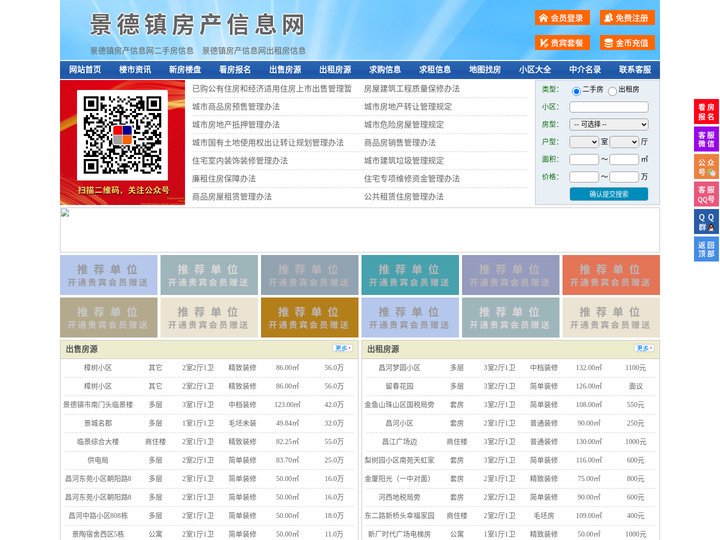Open the 楼市资讯 menu item
720x540 pixels.
tap(135, 70)
